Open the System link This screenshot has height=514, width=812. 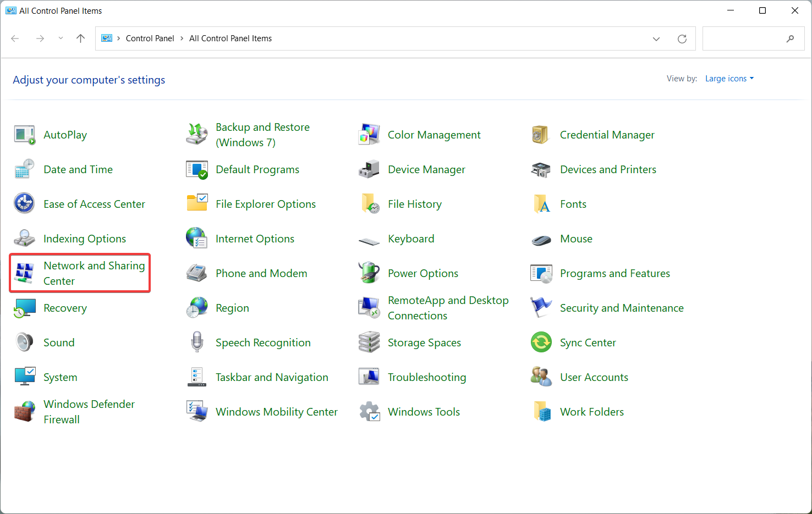tap(61, 378)
